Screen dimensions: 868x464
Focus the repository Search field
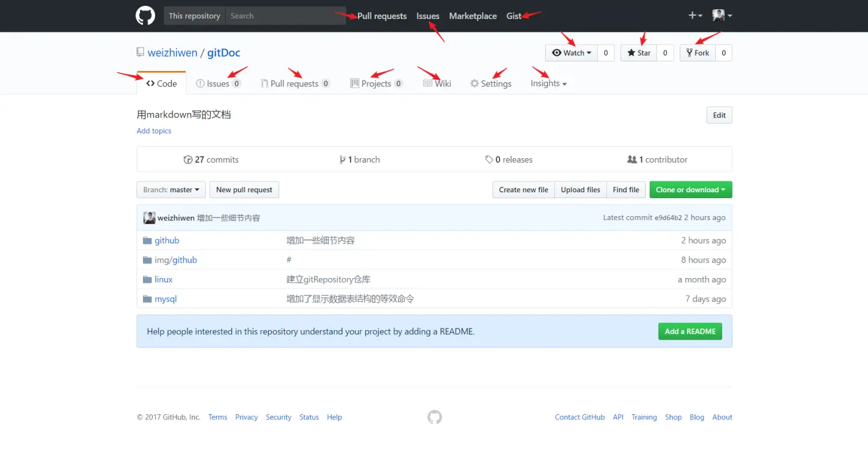click(x=286, y=16)
